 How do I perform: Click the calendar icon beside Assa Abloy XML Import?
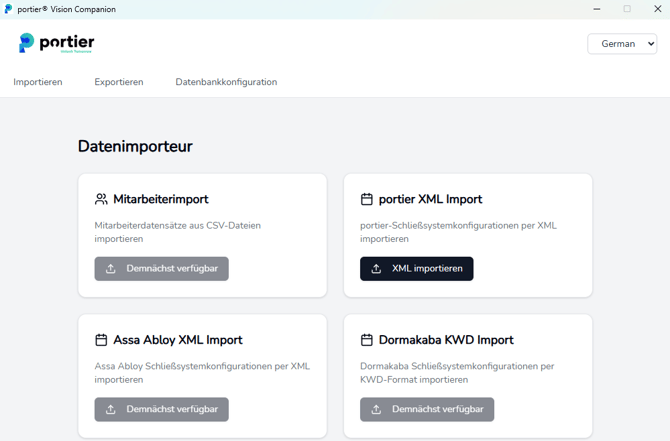101,340
